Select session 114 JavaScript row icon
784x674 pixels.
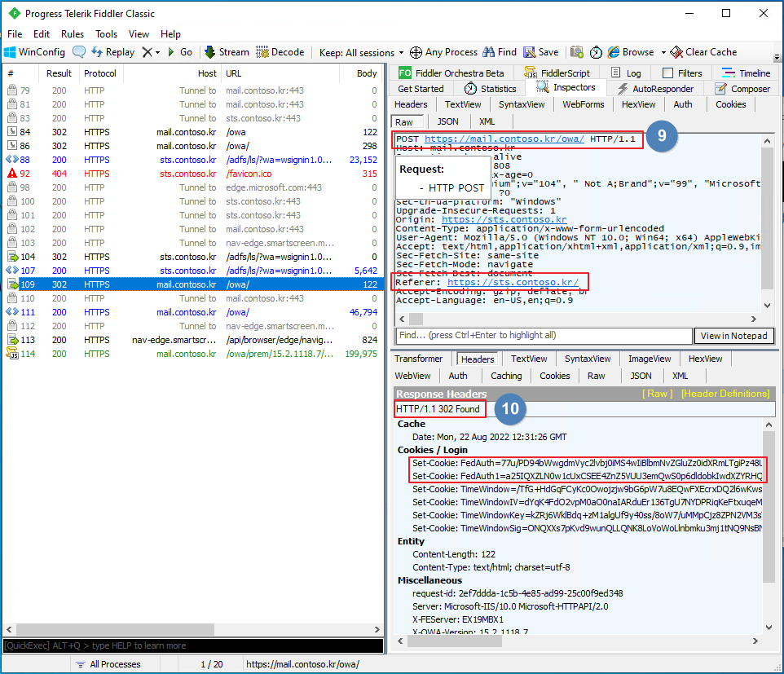(12, 354)
